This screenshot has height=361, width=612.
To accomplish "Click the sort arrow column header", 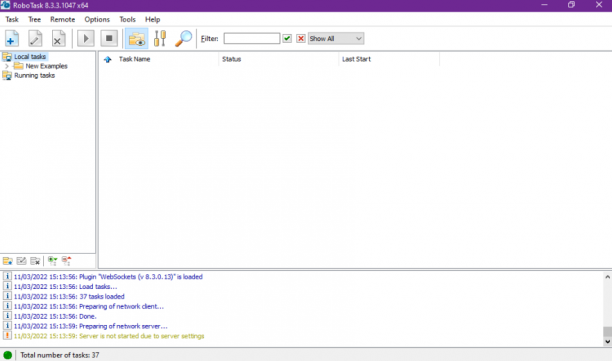I will click(x=107, y=59).
